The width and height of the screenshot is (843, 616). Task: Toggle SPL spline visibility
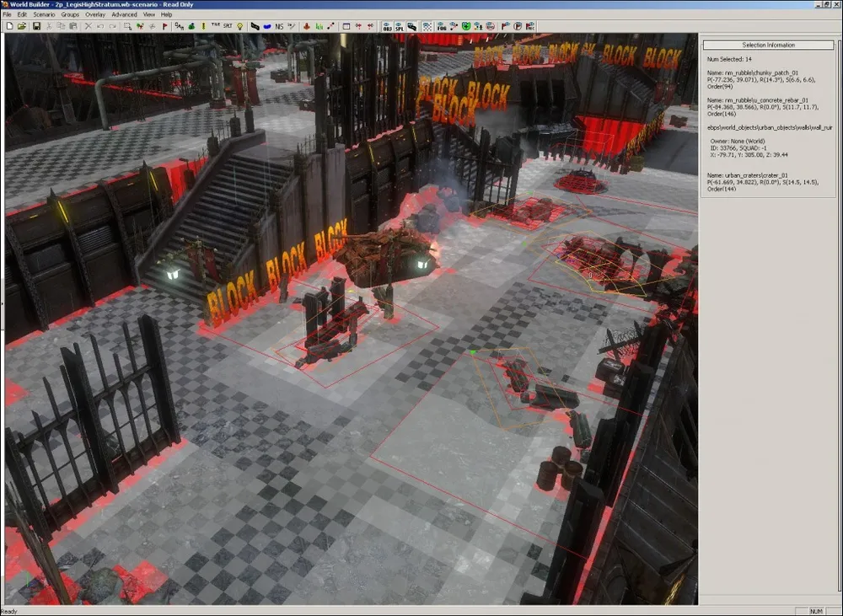coord(399,26)
